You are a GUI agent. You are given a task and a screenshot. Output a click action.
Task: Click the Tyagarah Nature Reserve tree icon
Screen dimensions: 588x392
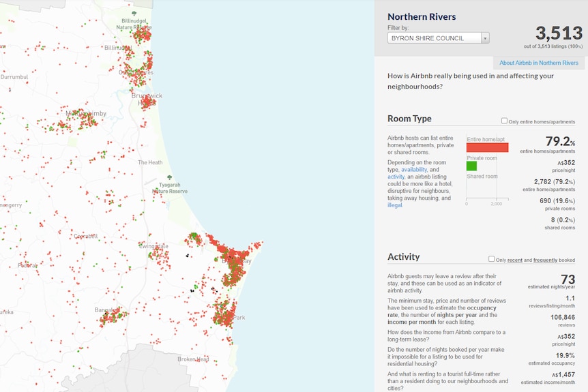tap(169, 177)
